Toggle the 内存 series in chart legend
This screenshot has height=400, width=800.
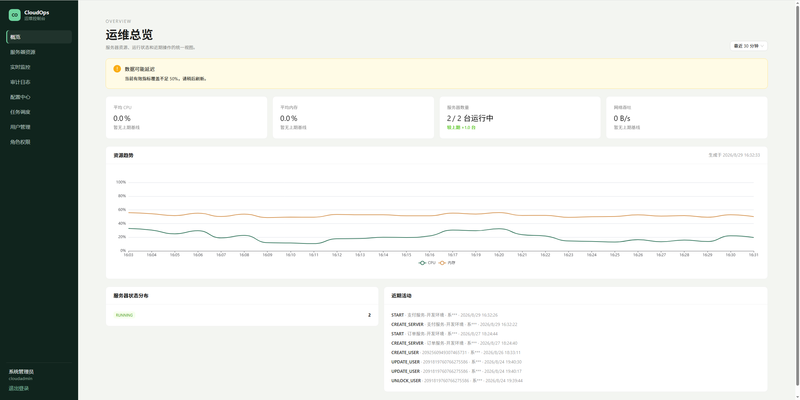(446, 263)
